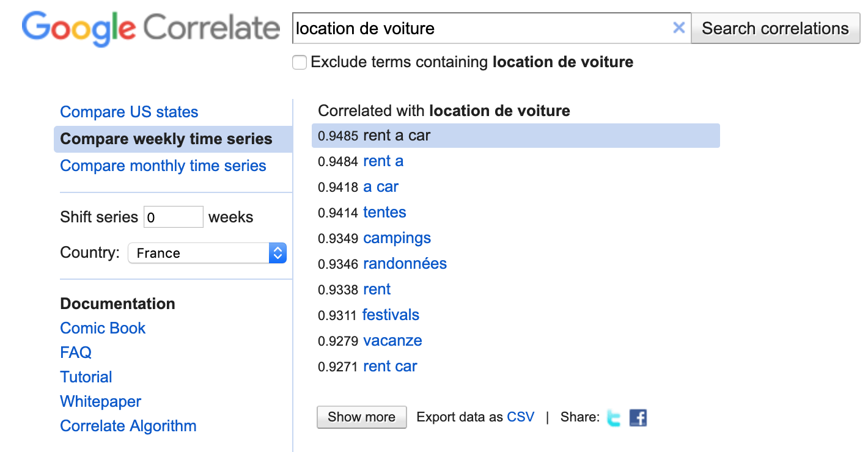Click the Google Correlate logo

click(x=150, y=28)
